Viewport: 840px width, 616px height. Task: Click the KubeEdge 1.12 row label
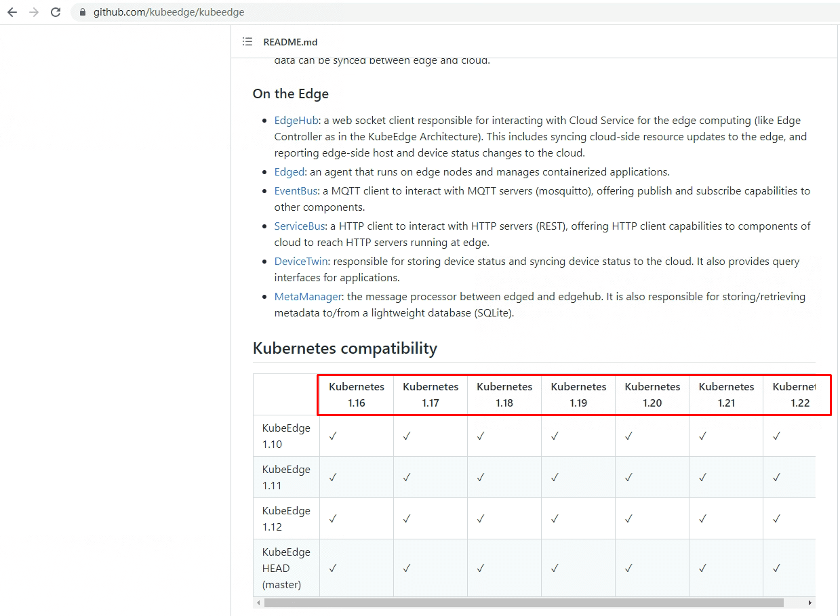286,519
